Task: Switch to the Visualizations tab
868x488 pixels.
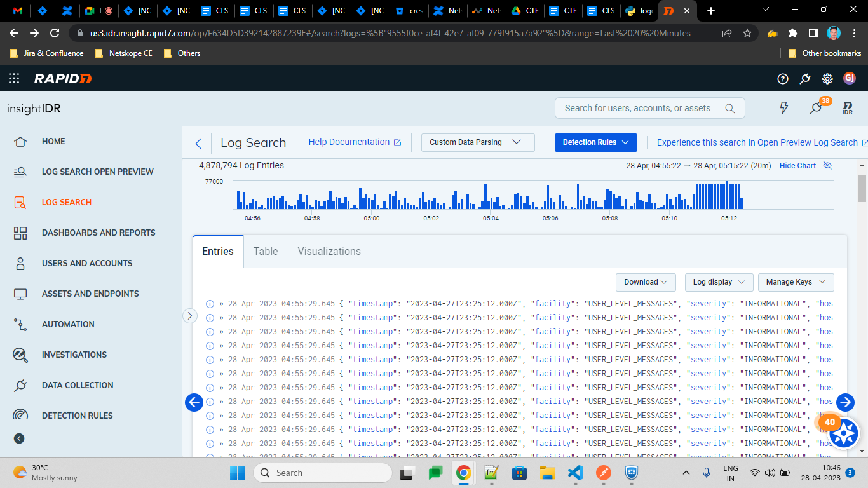Action: pyautogui.click(x=329, y=252)
